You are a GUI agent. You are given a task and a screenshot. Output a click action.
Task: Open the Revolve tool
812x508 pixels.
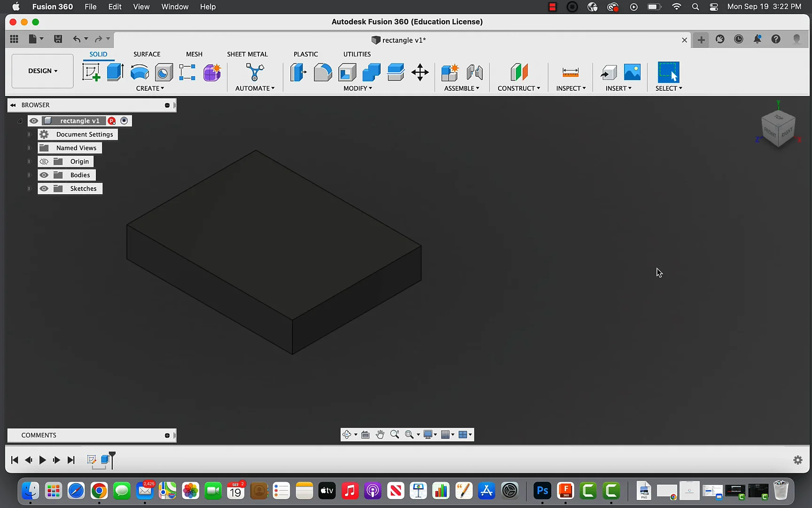[140, 72]
